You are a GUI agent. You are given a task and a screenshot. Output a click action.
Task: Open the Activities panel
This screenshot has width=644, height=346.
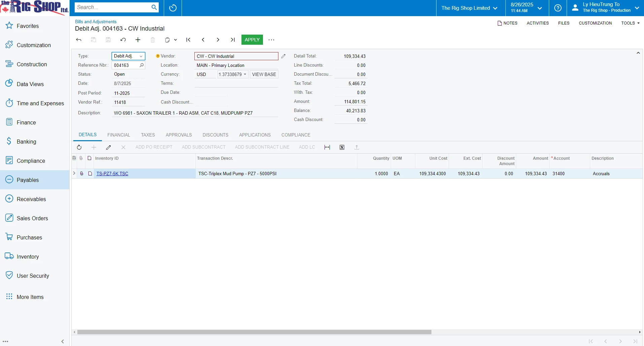(x=538, y=23)
